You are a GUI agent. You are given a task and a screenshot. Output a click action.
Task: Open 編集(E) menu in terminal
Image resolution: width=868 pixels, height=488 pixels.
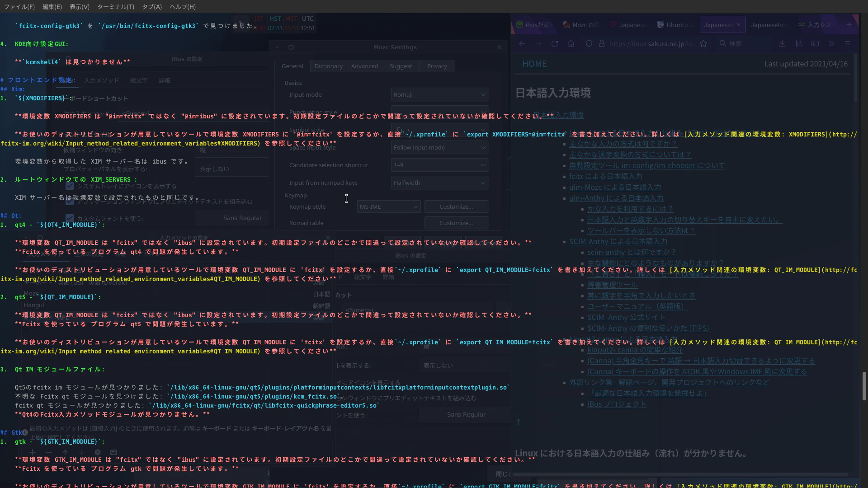click(52, 7)
